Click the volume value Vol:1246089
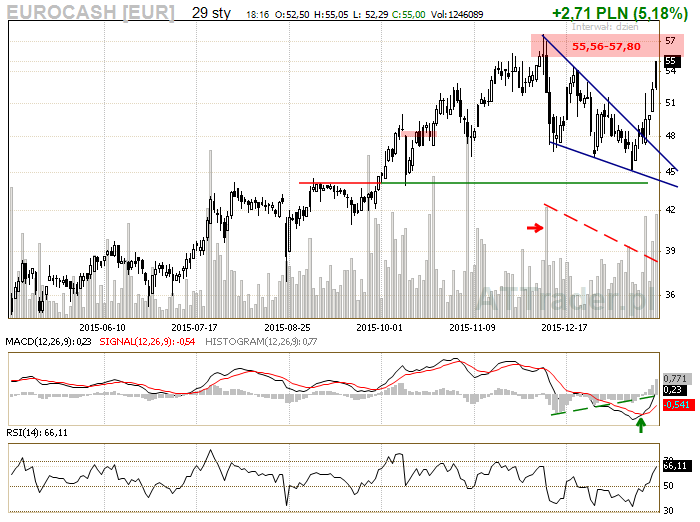Viewport: 700px width, 522px height. (x=457, y=15)
